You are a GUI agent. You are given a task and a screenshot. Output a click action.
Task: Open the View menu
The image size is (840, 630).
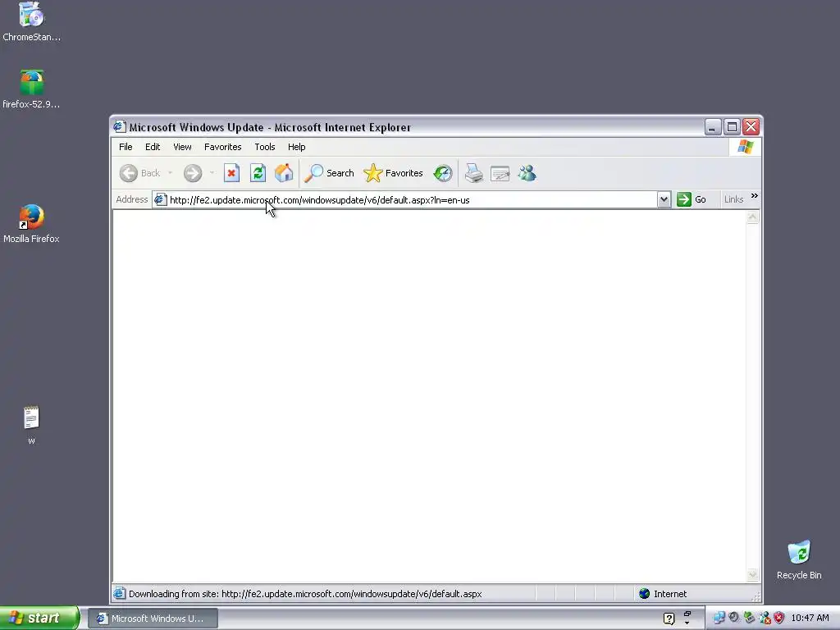(182, 147)
